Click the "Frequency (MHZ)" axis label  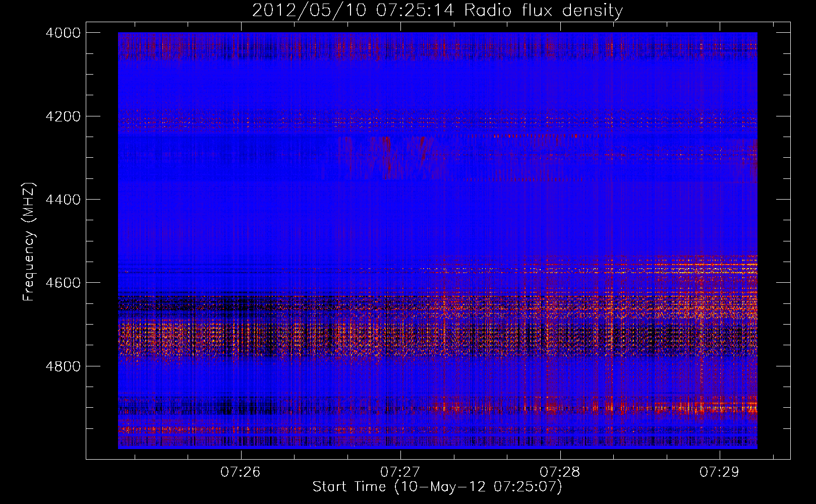29,242
